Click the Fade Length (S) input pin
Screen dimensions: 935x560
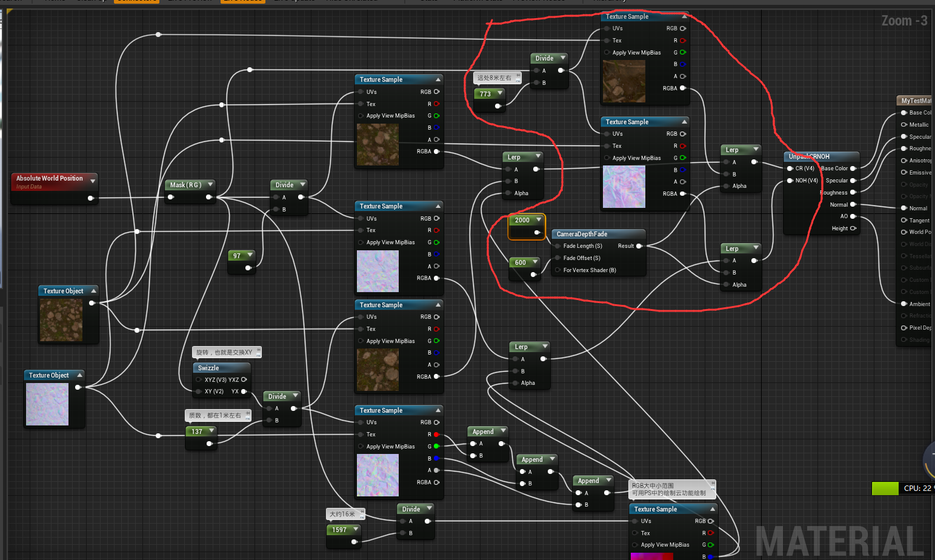pos(557,246)
